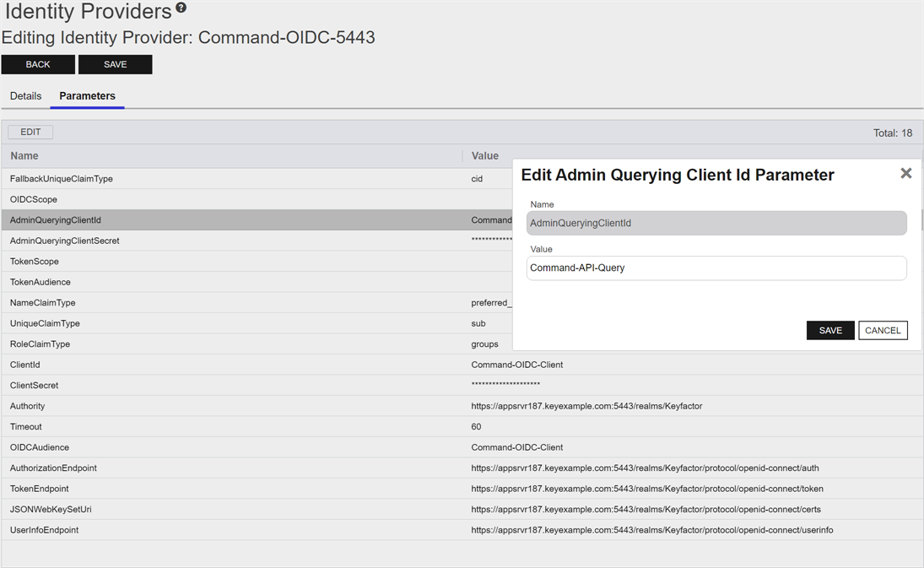Switch to the Details tab
Image resolution: width=924 pixels, height=568 pixels.
click(25, 96)
